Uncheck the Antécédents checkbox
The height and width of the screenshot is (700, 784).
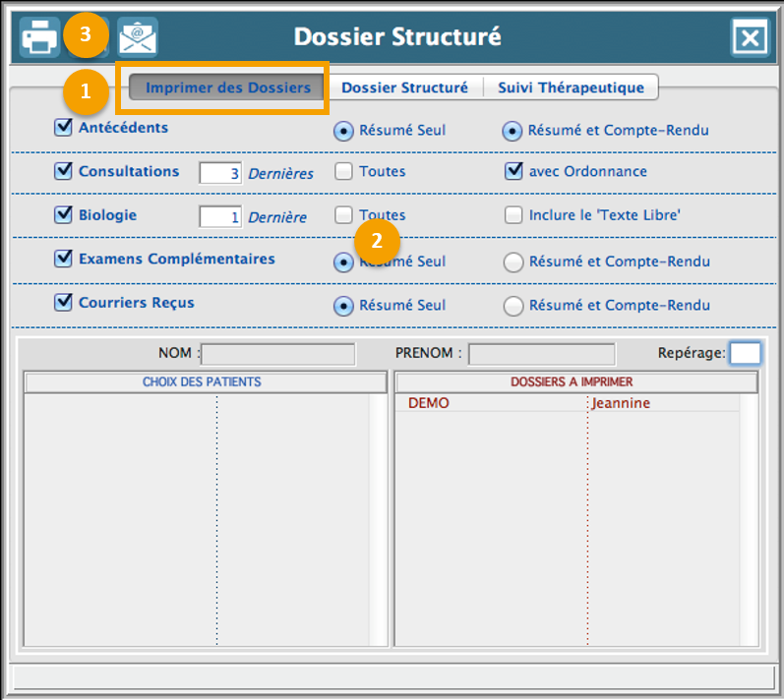pos(64,127)
